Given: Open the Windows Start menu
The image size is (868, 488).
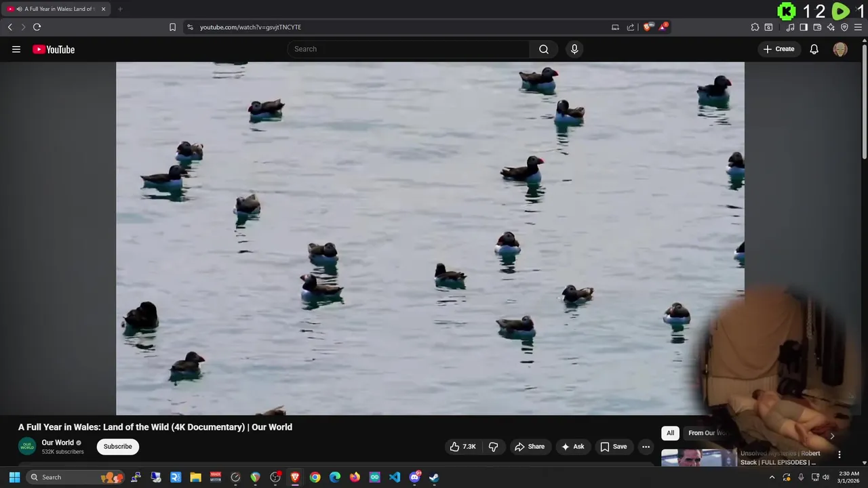Looking at the screenshot, I should pyautogui.click(x=14, y=477).
